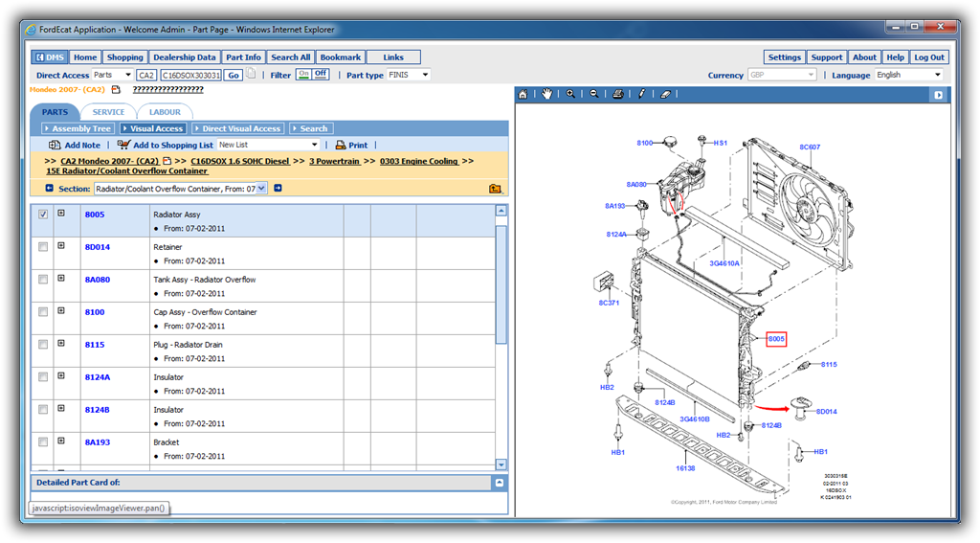Check the 8100 Cap Assy checkbox
The height and width of the screenshot is (543, 980).
click(43, 311)
